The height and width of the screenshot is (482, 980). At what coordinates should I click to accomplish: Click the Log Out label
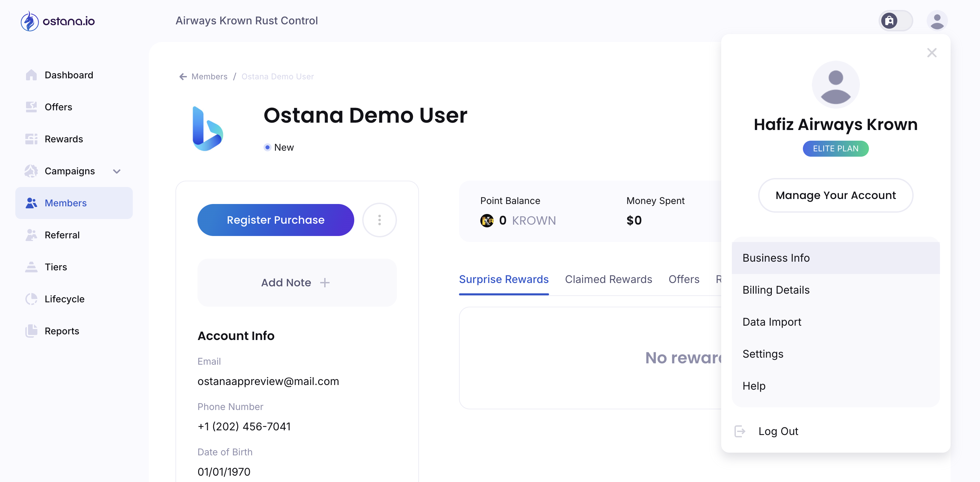point(778,431)
